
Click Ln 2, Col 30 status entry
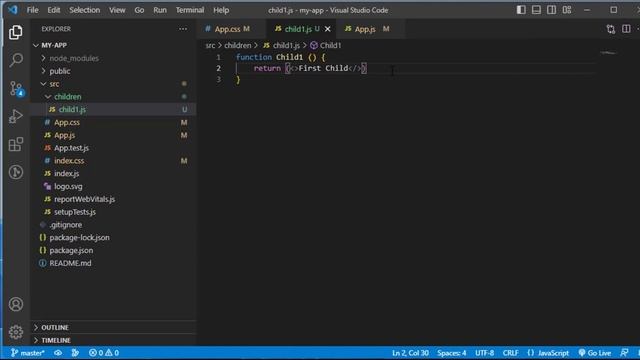pyautogui.click(x=410, y=353)
